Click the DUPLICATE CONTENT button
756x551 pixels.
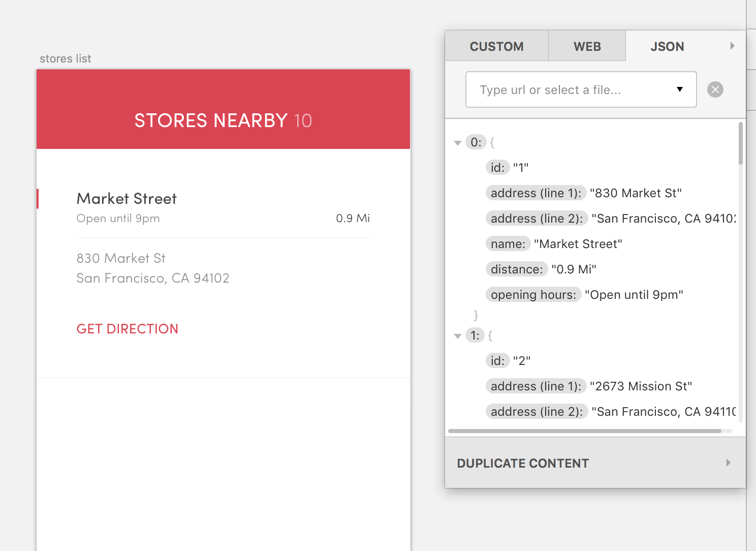(x=523, y=463)
